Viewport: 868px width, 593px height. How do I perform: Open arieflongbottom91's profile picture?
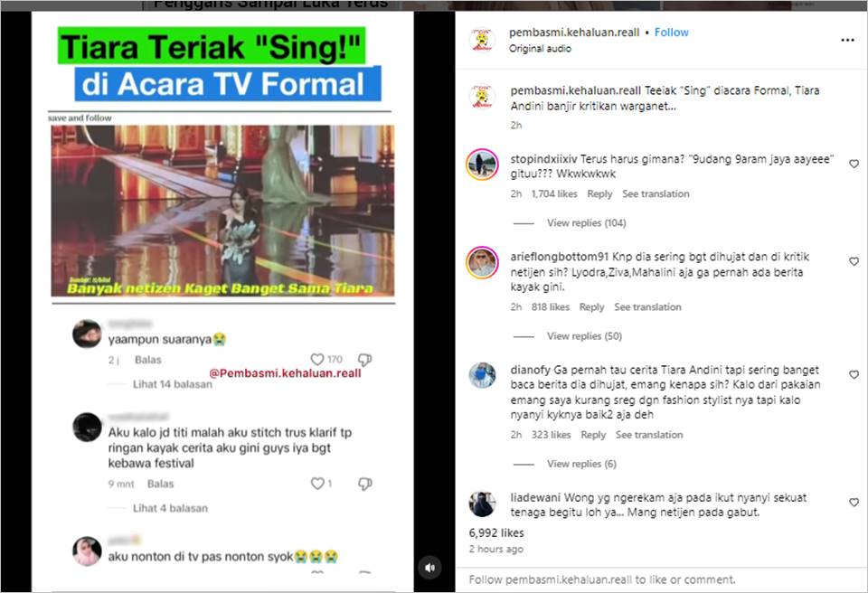482,262
